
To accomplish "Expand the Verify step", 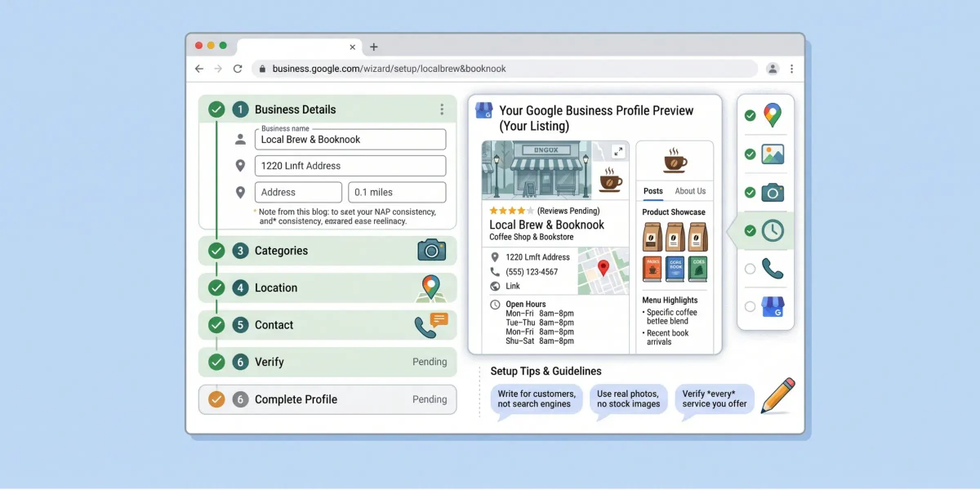I will [x=327, y=362].
